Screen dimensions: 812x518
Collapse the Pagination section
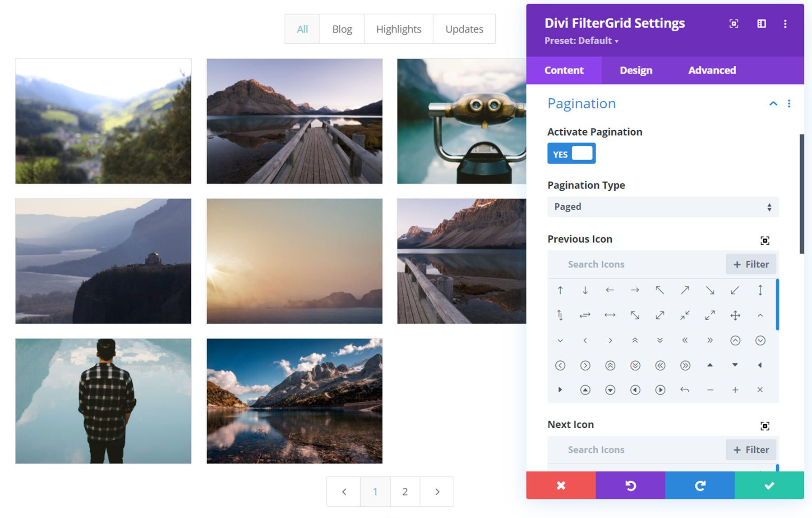774,103
